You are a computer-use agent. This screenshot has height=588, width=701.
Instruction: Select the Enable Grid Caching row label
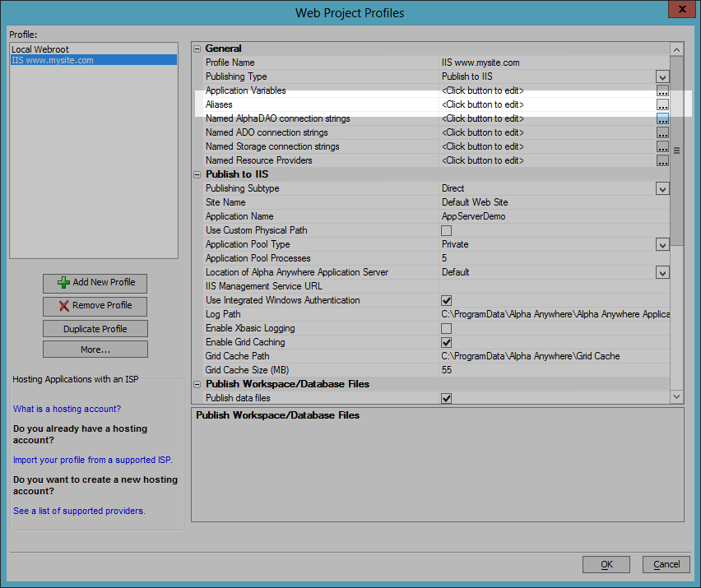click(x=245, y=342)
